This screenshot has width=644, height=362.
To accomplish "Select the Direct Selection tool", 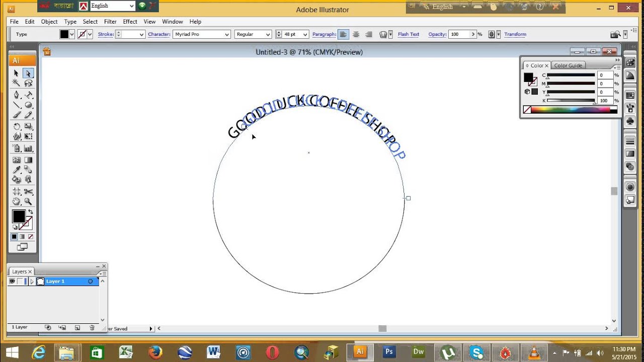I will click(x=28, y=73).
